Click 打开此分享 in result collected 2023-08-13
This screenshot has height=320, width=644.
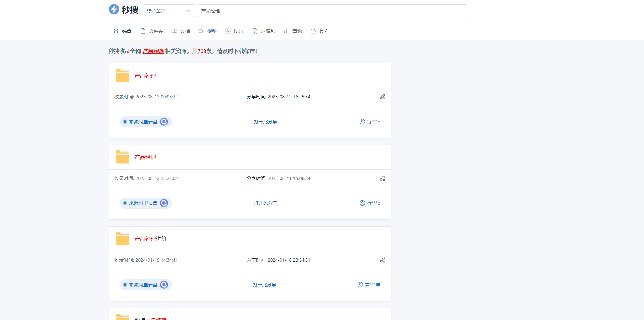(265, 122)
